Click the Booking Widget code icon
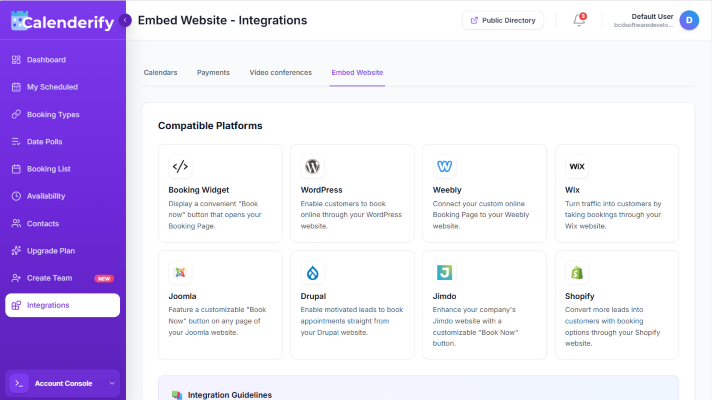712x400 pixels. coord(180,167)
